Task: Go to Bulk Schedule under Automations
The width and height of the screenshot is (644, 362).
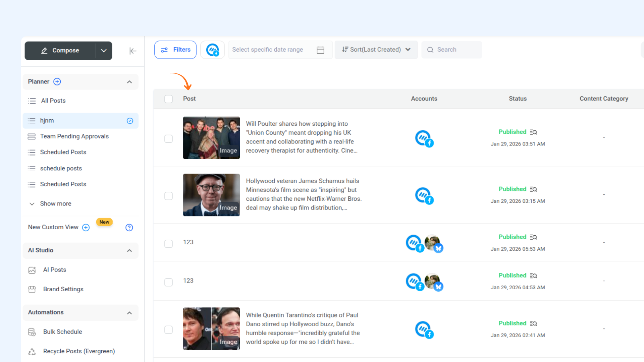Action: (x=62, y=332)
